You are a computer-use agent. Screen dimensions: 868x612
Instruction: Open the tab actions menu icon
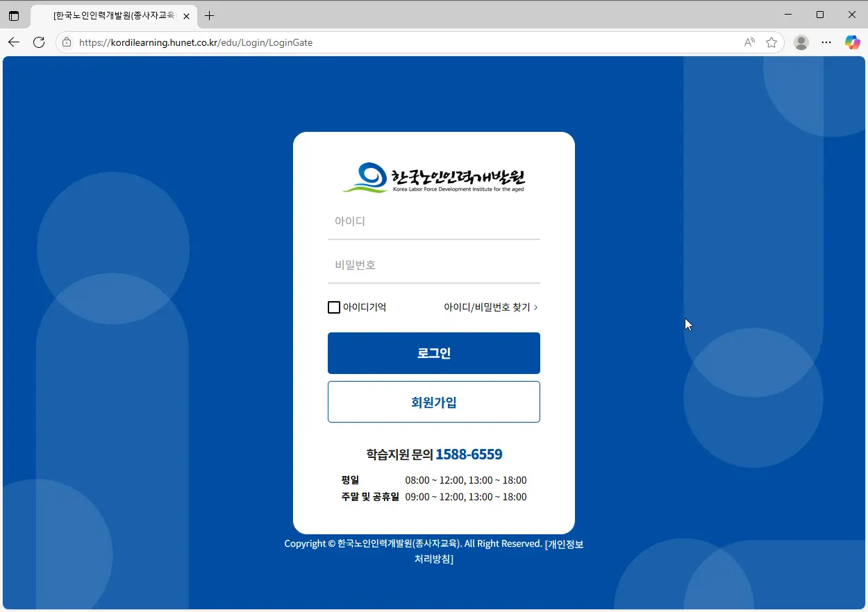14,15
